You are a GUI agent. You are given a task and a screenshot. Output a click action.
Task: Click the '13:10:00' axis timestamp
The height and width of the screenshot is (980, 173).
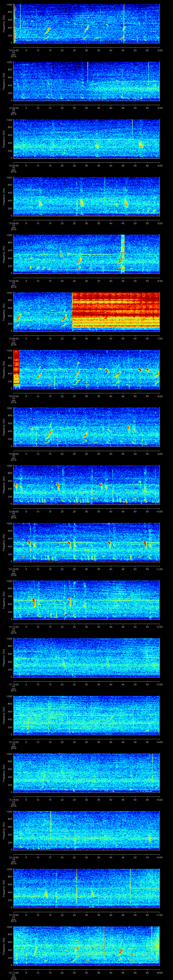[x=13, y=569]
